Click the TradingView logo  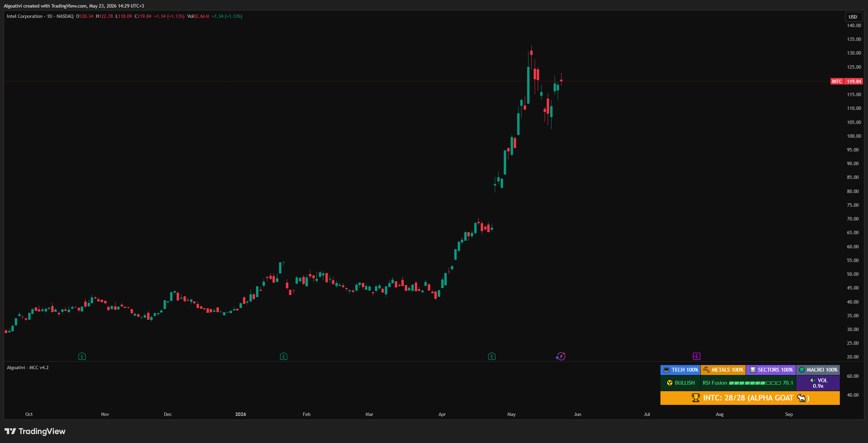(35, 431)
